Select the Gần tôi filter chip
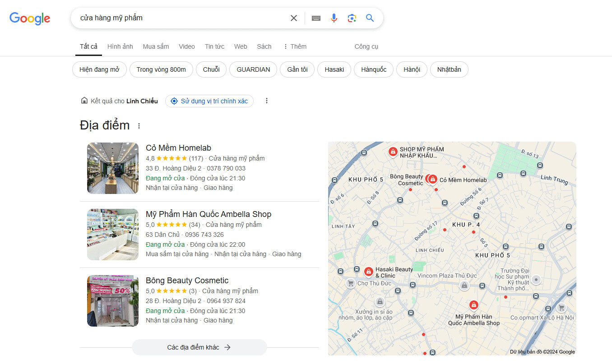 click(297, 69)
